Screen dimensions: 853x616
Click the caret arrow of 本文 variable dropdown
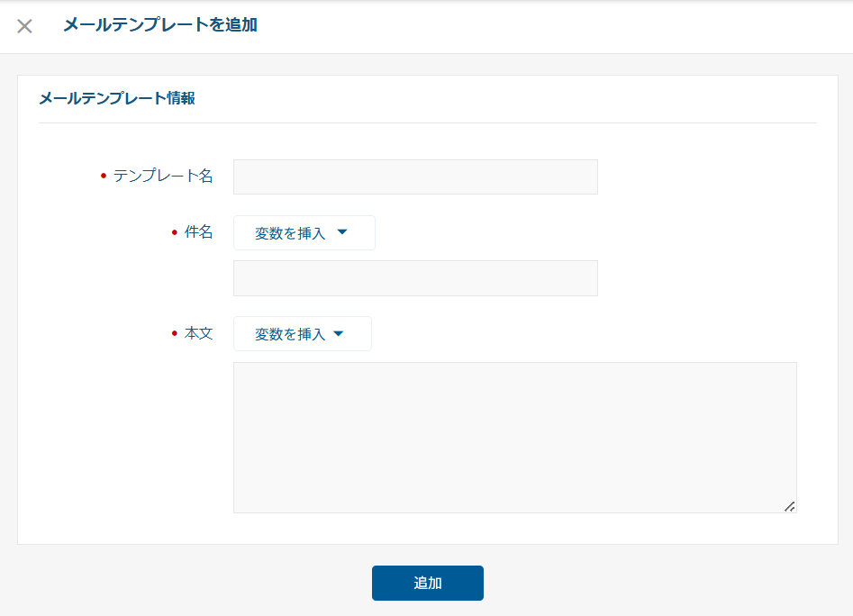click(x=339, y=334)
